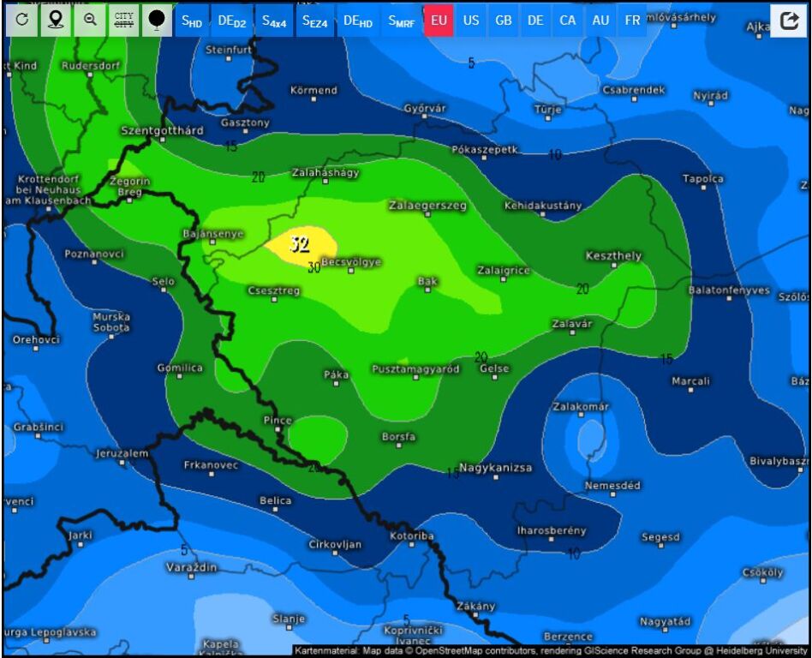Switch region to US
This screenshot has height=658, width=812.
coord(471,21)
